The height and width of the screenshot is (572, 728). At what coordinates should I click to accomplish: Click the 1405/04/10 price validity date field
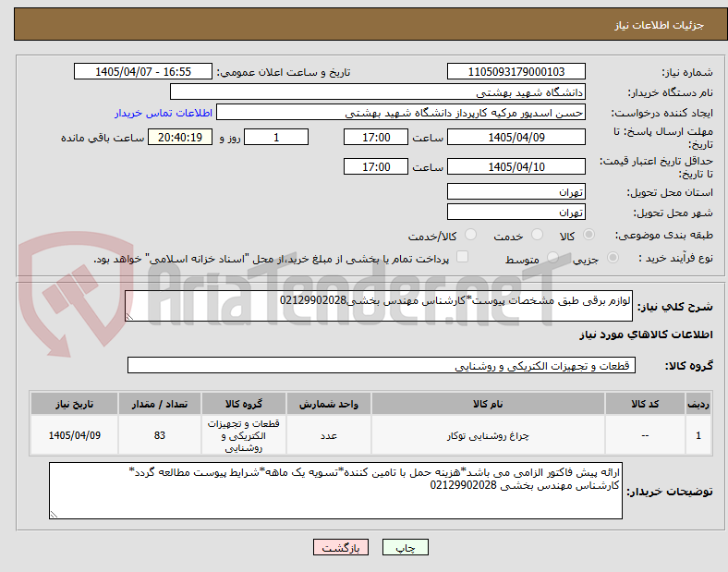(x=516, y=166)
